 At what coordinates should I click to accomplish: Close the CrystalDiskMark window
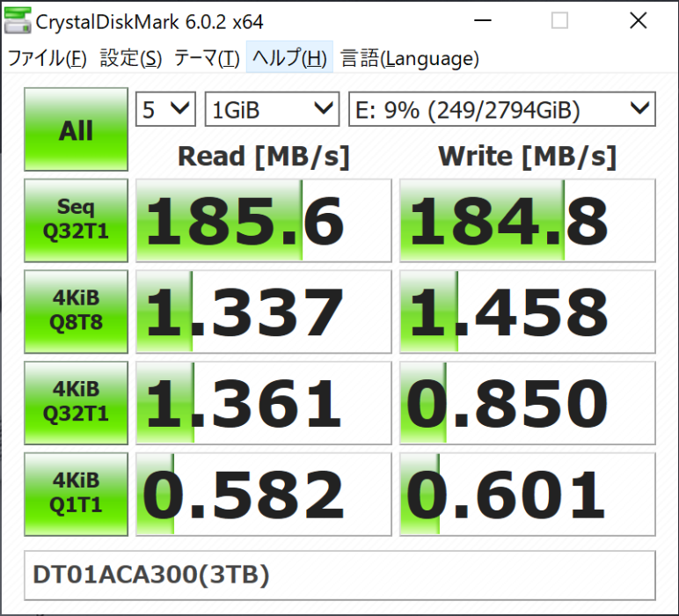(638, 20)
